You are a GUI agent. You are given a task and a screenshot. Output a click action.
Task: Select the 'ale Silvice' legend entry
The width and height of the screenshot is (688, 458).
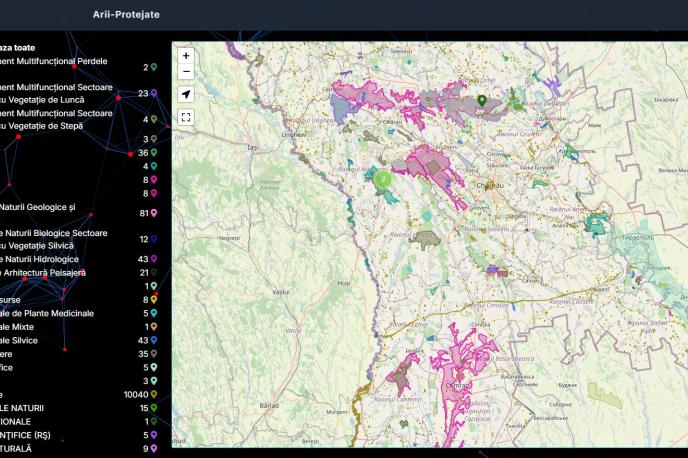(x=19, y=340)
